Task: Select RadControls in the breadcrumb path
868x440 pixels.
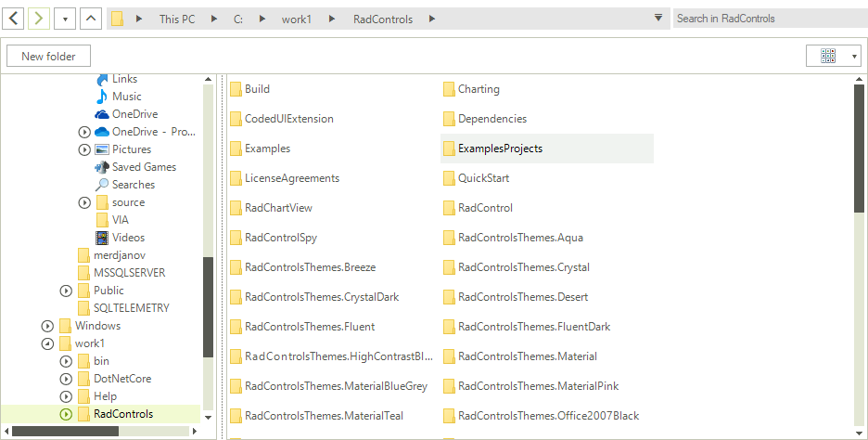Action: 383,19
